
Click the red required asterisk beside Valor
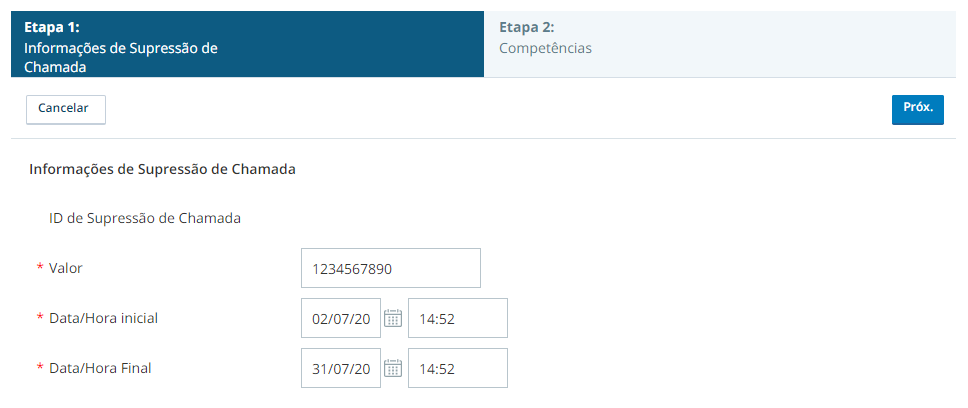[40, 268]
